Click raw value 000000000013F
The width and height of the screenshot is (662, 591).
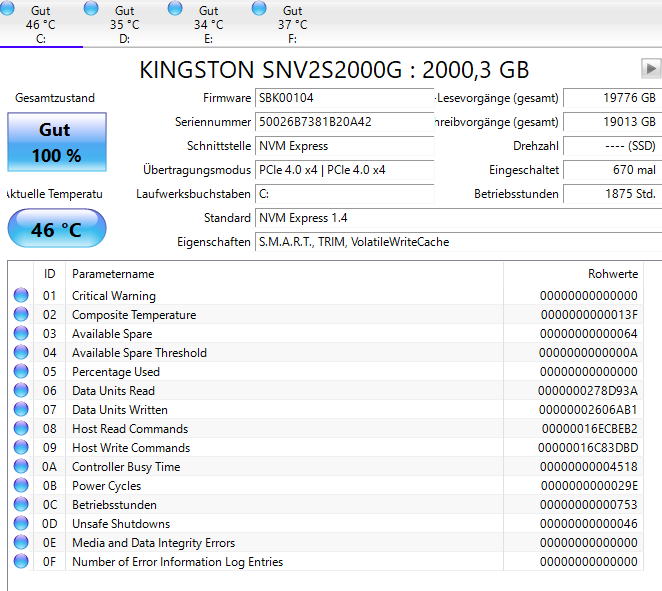pos(589,315)
